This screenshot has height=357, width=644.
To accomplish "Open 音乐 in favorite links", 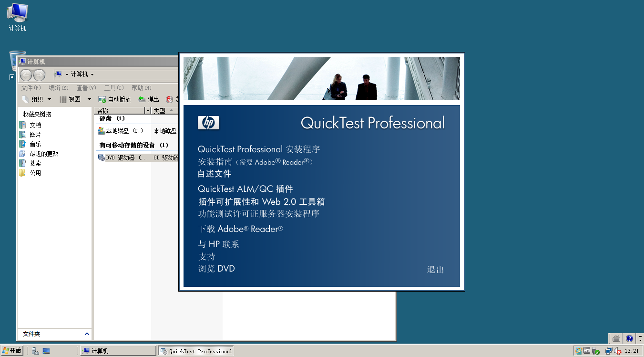I will (x=31, y=144).
